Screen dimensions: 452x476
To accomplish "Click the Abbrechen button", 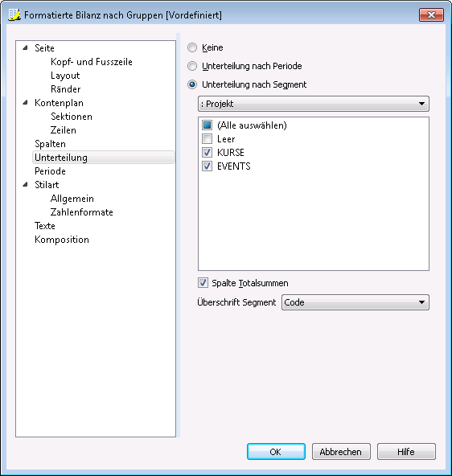I will [x=341, y=452].
